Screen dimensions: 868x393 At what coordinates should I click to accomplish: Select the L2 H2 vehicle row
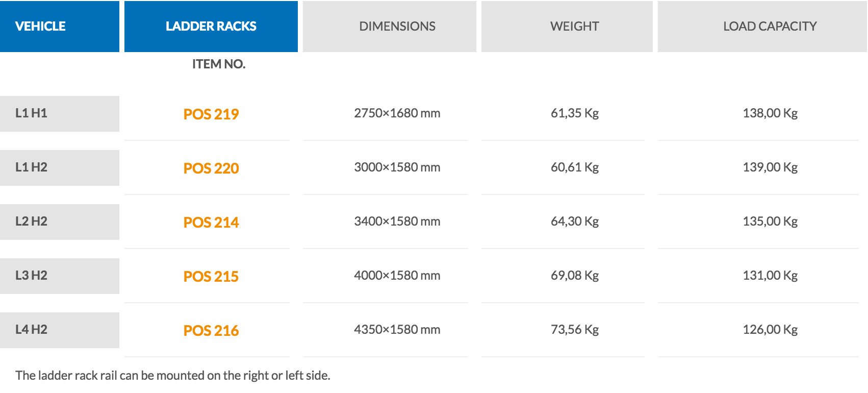[x=60, y=222]
